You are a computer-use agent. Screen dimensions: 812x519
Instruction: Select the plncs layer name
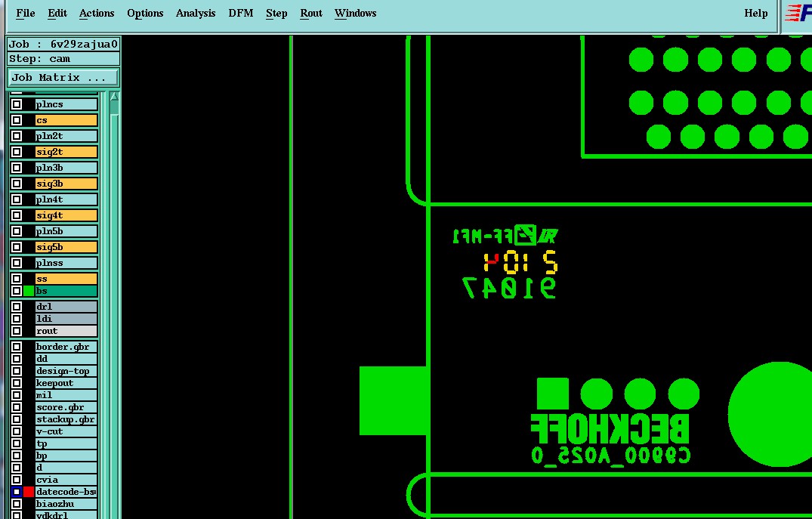(66, 104)
